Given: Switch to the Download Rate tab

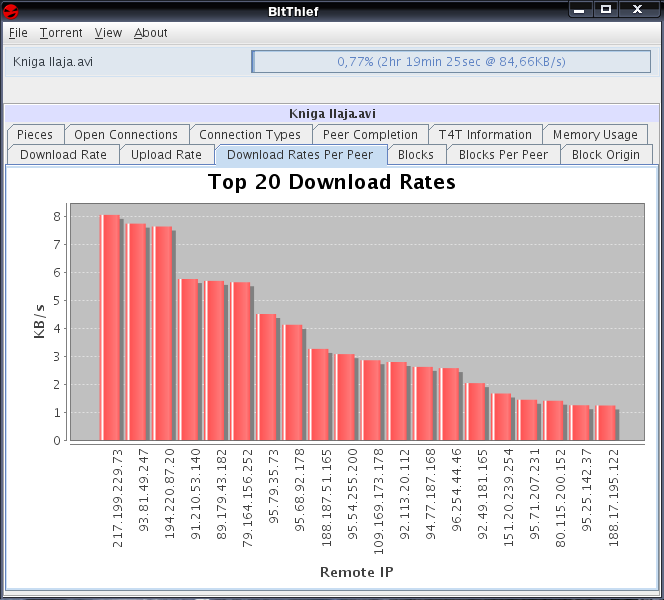Looking at the screenshot, I should point(64,155).
